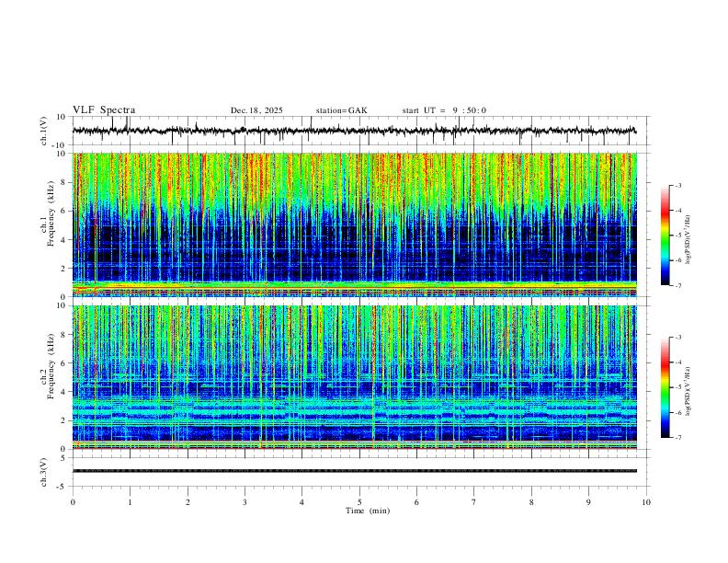The width and height of the screenshot is (728, 563).
Task: Click the ch.1 colorbar log(PSD) unit label
Action: point(688,239)
